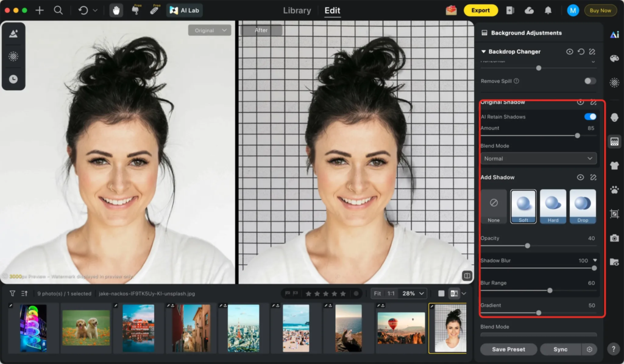The width and height of the screenshot is (624, 364).
Task: Switch to the Library tab
Action: (x=297, y=10)
